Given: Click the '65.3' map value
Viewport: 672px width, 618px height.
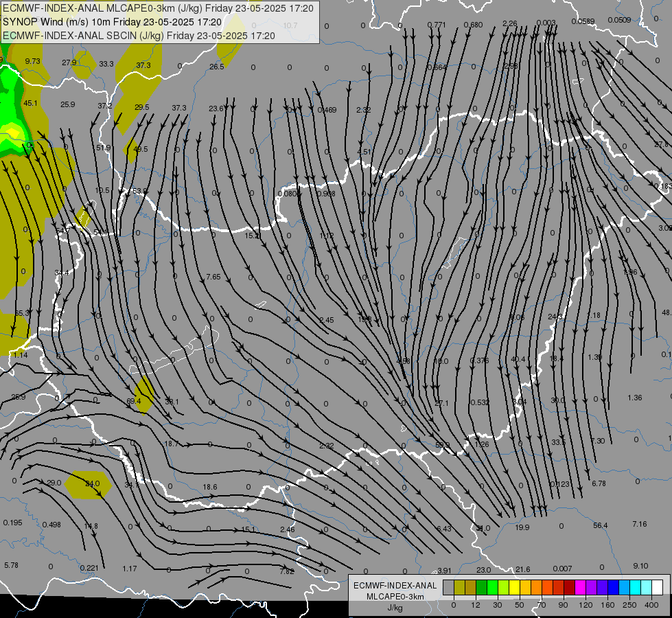Looking at the screenshot, I should click(22, 313).
